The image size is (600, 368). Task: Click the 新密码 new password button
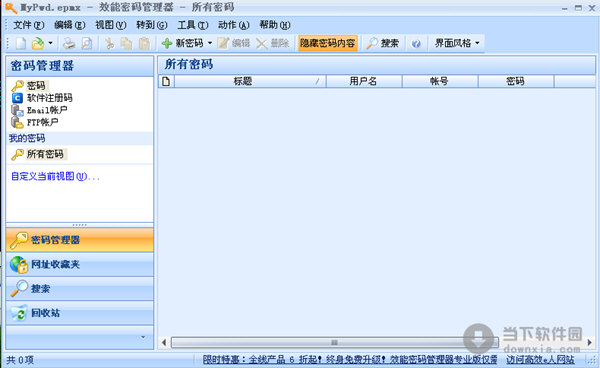point(183,43)
